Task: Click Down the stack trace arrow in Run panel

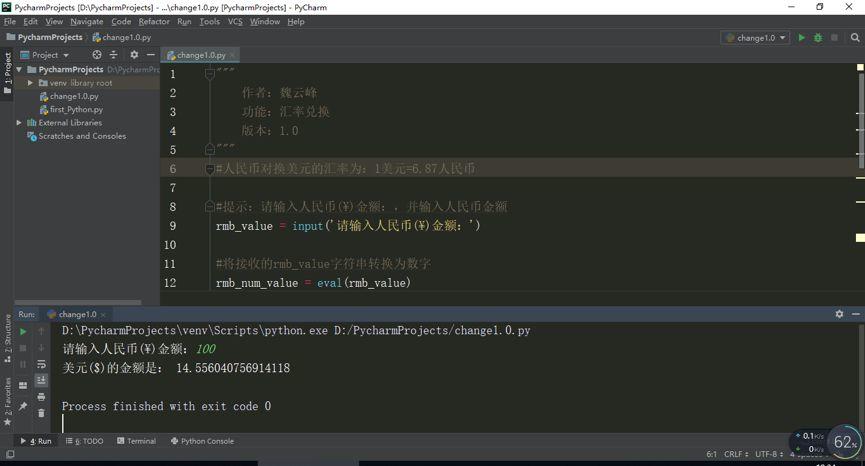Action: pos(41,348)
